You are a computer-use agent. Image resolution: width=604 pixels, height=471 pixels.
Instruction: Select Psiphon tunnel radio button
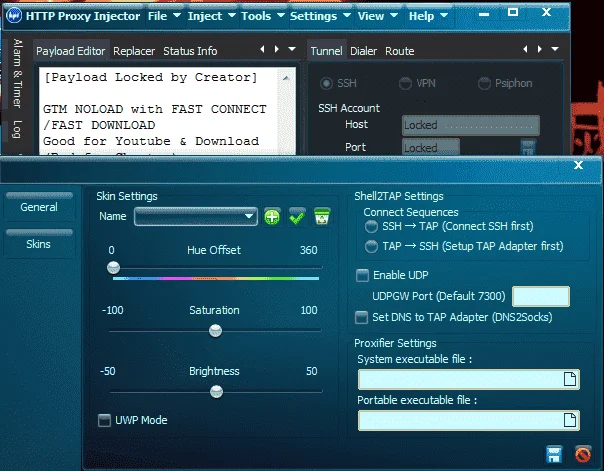coord(484,84)
